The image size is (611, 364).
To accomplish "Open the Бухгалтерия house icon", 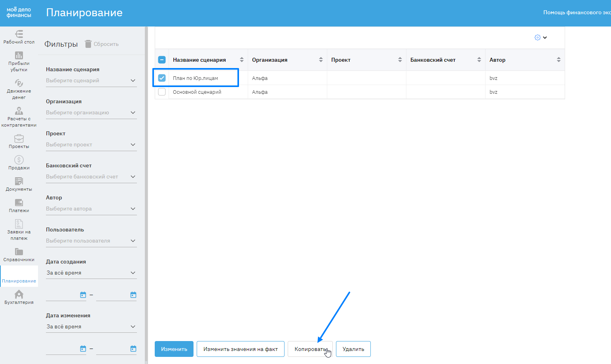I will tap(19, 294).
